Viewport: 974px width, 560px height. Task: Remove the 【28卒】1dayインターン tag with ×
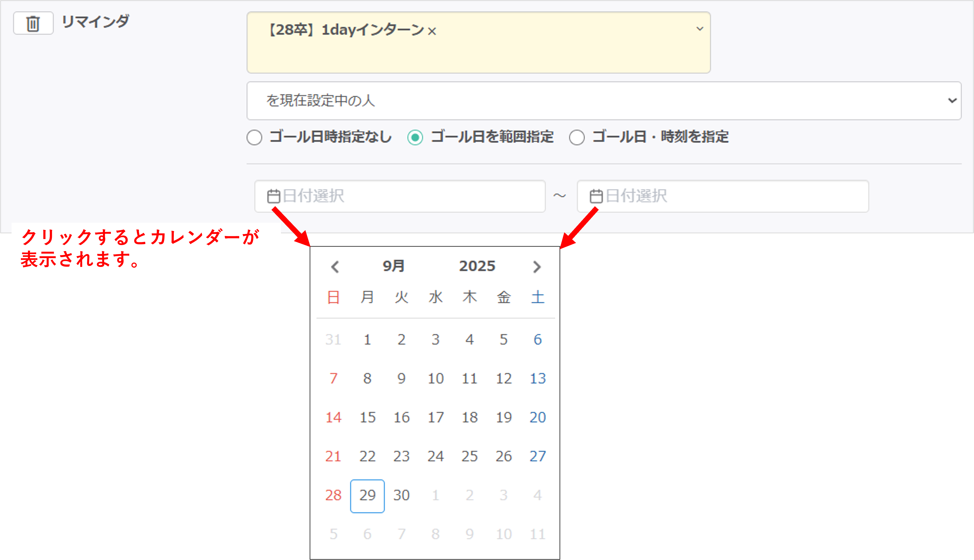tap(432, 31)
